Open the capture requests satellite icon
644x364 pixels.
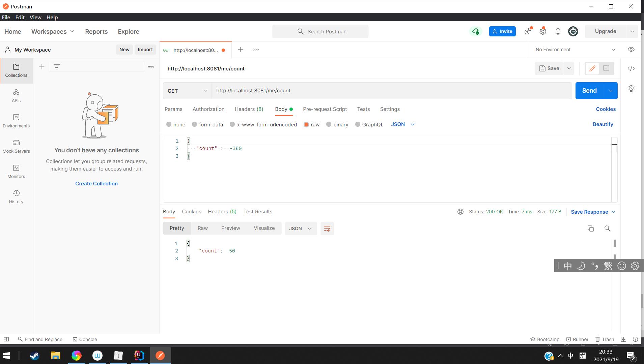click(x=528, y=31)
